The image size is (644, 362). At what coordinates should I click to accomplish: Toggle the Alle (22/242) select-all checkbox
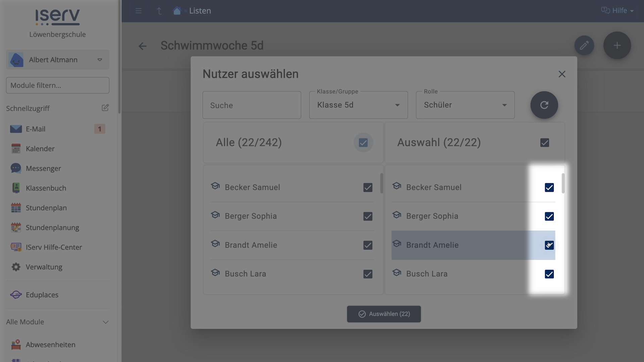pos(363,143)
